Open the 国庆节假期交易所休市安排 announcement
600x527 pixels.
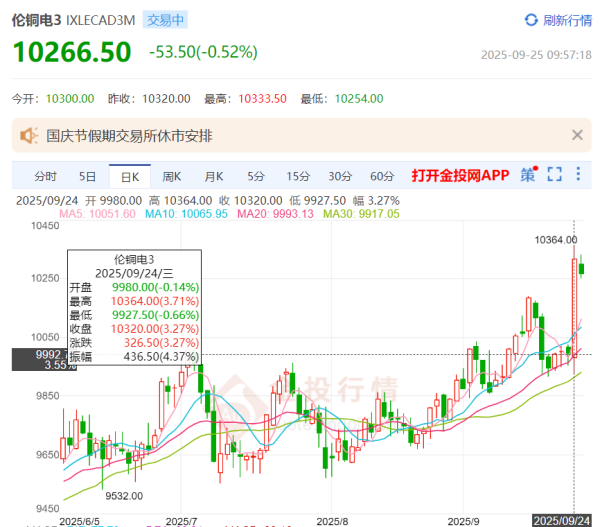[130, 135]
